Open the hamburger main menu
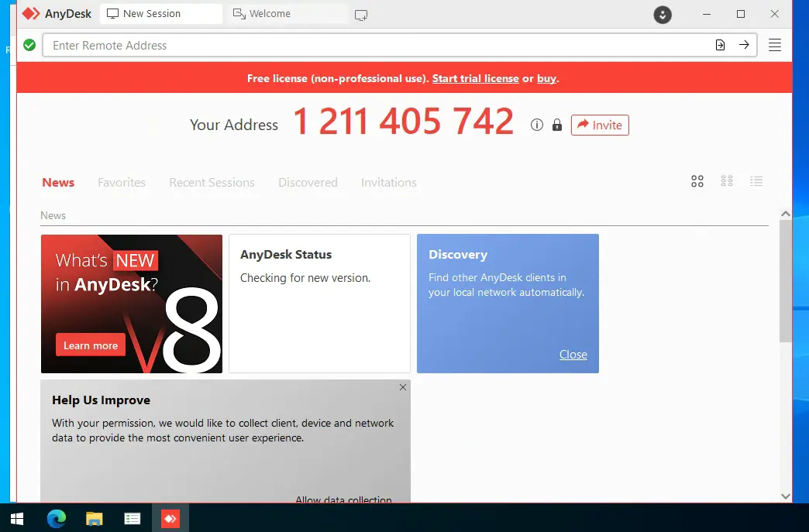This screenshot has width=809, height=532. click(x=774, y=46)
